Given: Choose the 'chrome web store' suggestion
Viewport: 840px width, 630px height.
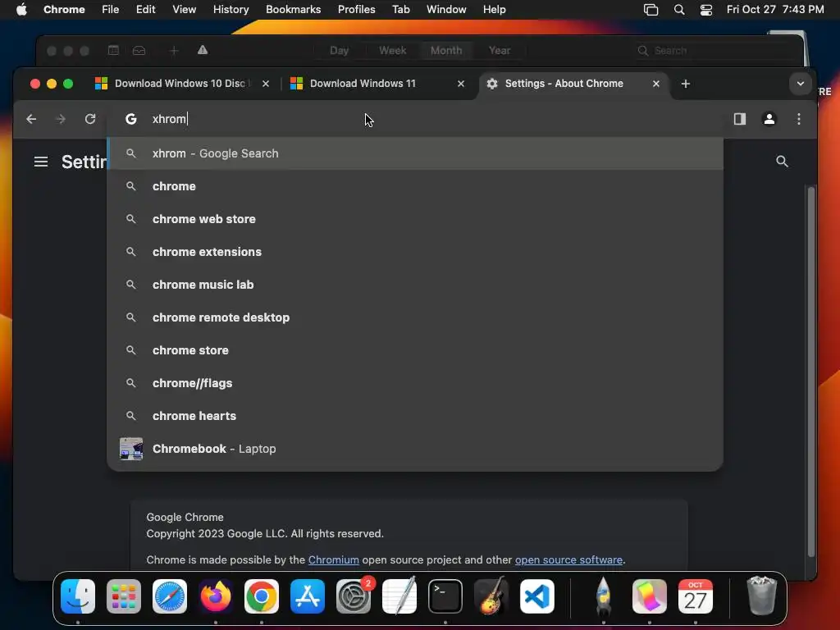Looking at the screenshot, I should [x=415, y=219].
